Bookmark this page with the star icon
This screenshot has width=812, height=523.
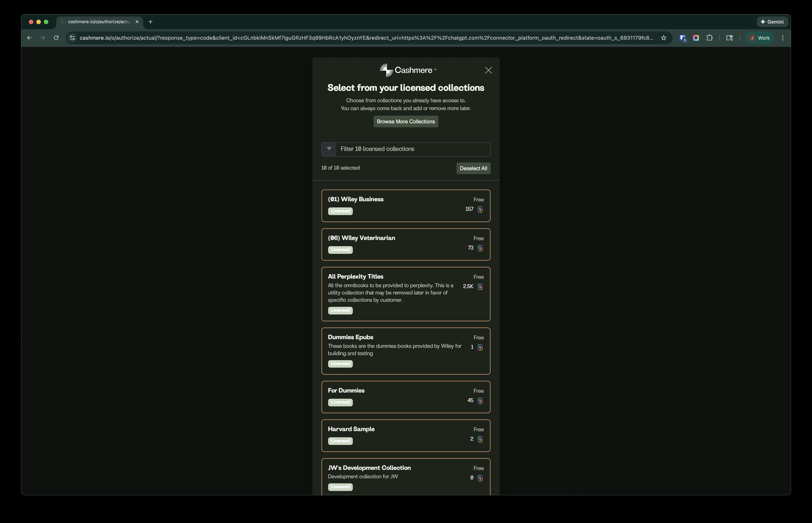click(x=663, y=38)
